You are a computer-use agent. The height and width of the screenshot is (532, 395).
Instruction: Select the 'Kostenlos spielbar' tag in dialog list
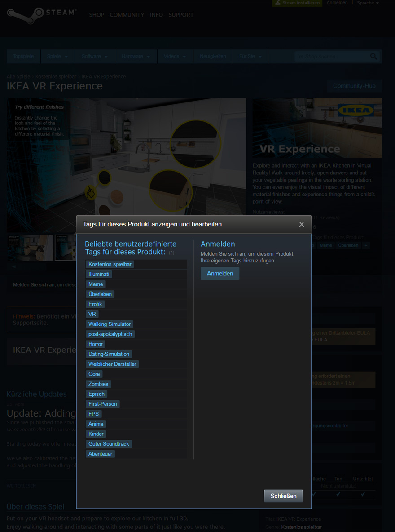[x=110, y=264]
